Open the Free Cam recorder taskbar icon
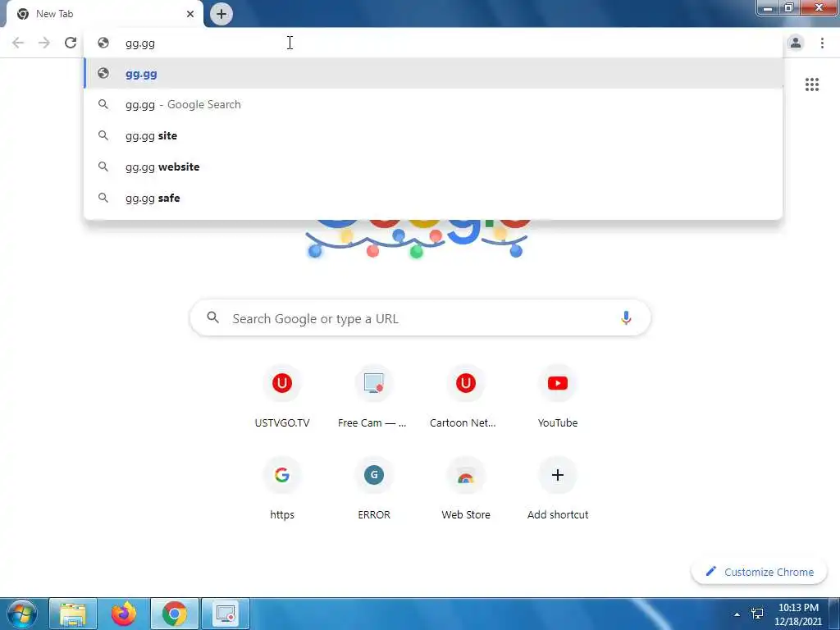Screen dimensions: 840x630 [x=225, y=614]
